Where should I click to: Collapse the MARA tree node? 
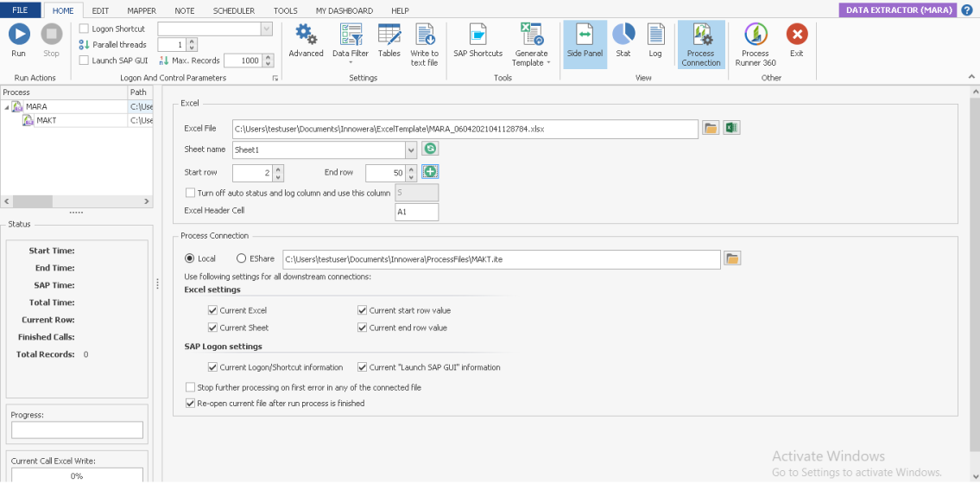click(8, 107)
